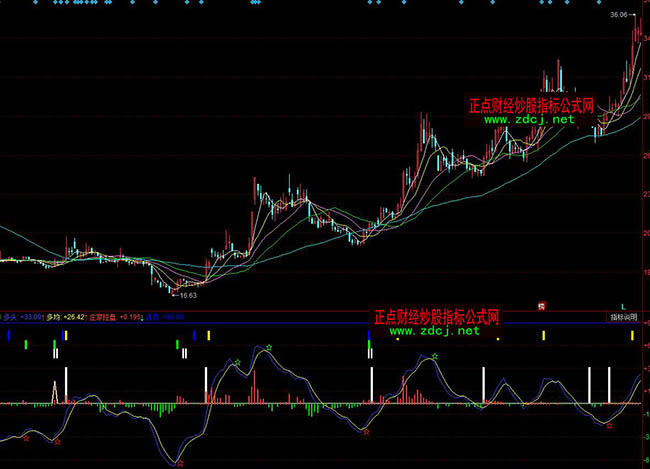Image resolution: width=650 pixels, height=469 pixels.
Task: Click the red star at lowest oscillator trough
Action: point(179,463)
